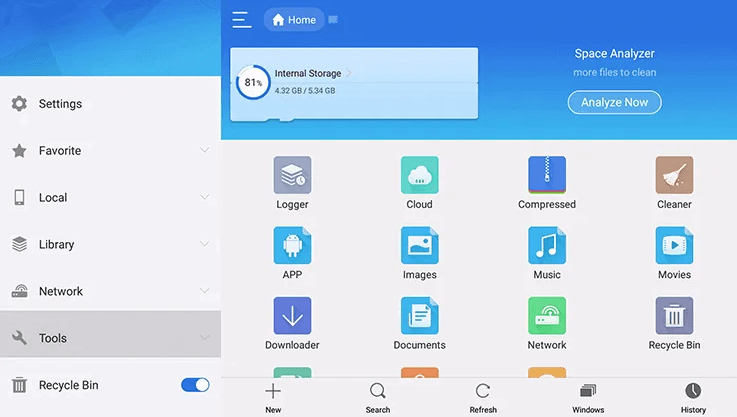Click the Internal Storage label
The height and width of the screenshot is (417, 737).
[x=308, y=73]
